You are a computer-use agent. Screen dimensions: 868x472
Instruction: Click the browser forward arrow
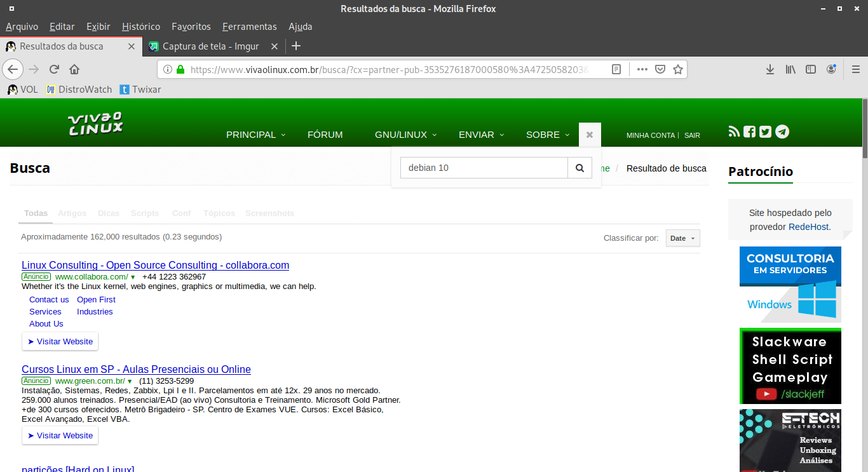[34, 69]
